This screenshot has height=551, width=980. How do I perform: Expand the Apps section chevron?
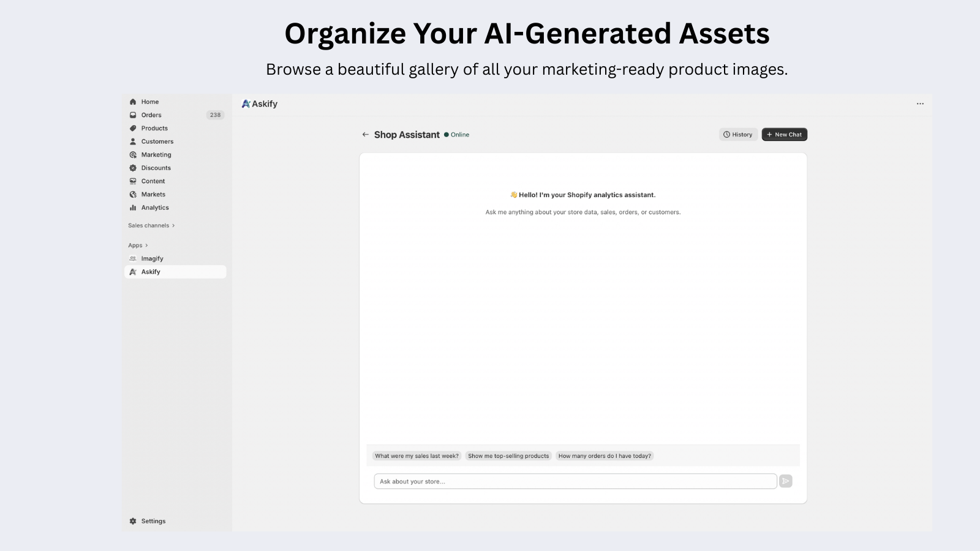(x=146, y=245)
